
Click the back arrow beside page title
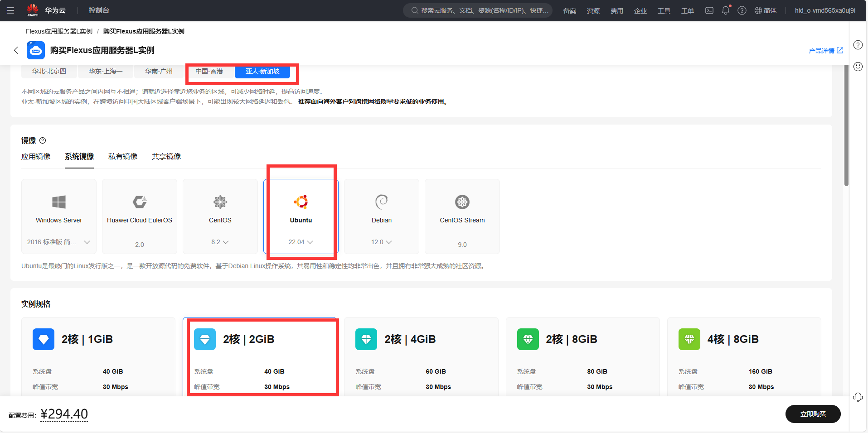pyautogui.click(x=16, y=50)
